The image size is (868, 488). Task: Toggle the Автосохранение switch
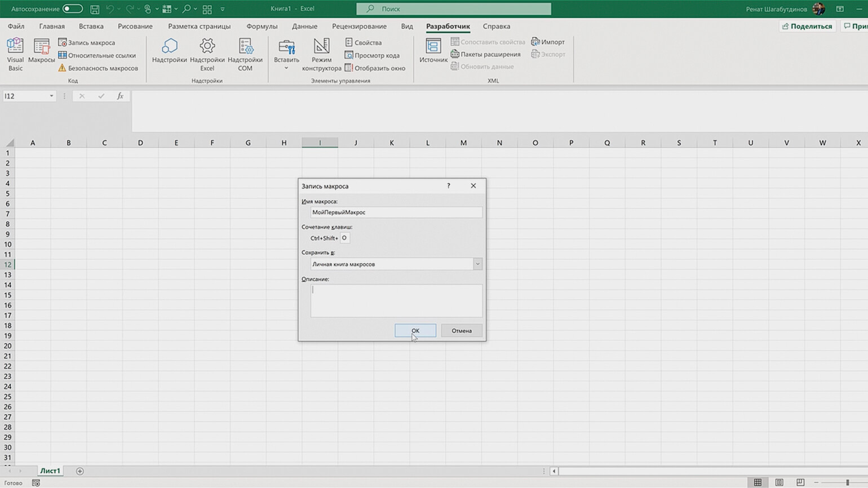point(72,9)
